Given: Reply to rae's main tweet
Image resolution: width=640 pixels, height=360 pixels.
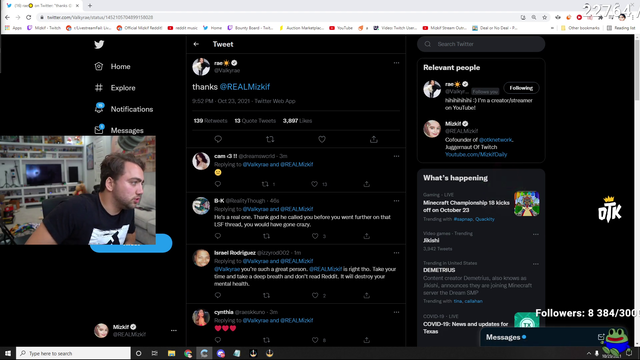Looking at the screenshot, I should tap(218, 139).
